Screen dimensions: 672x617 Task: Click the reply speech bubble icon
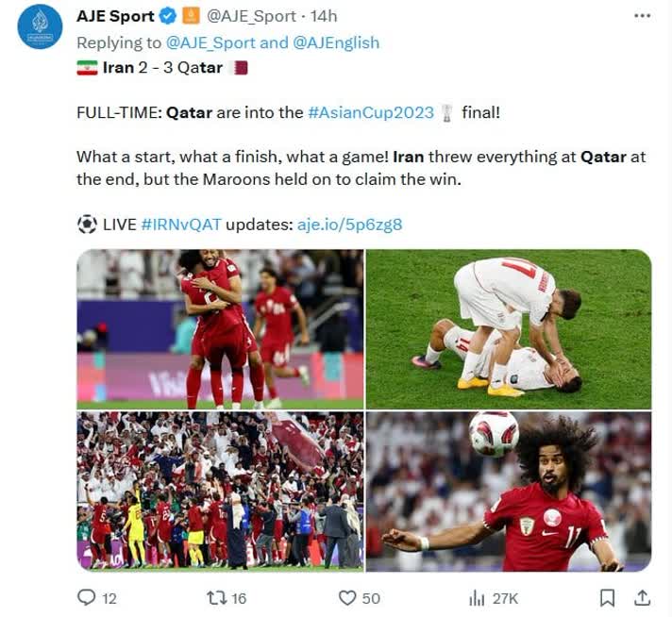pos(87,597)
